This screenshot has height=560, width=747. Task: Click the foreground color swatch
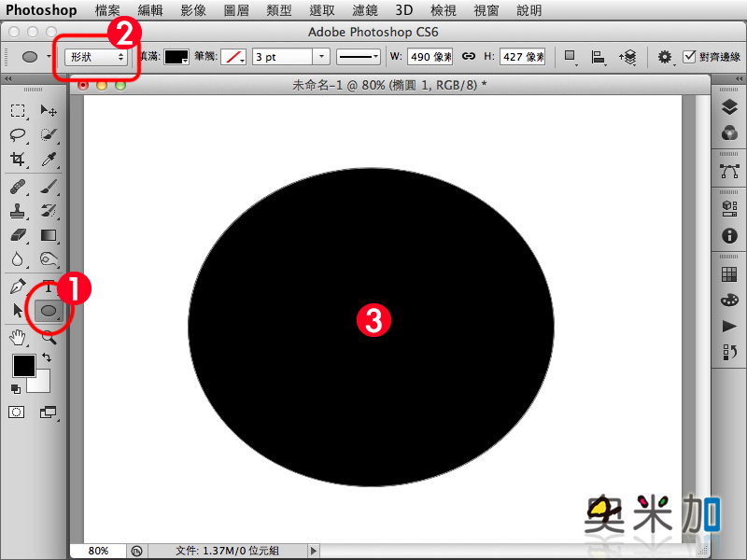tap(24, 366)
